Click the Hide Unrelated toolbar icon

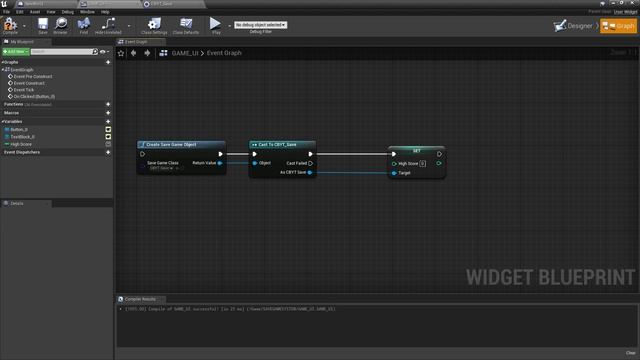pyautogui.click(x=108, y=24)
